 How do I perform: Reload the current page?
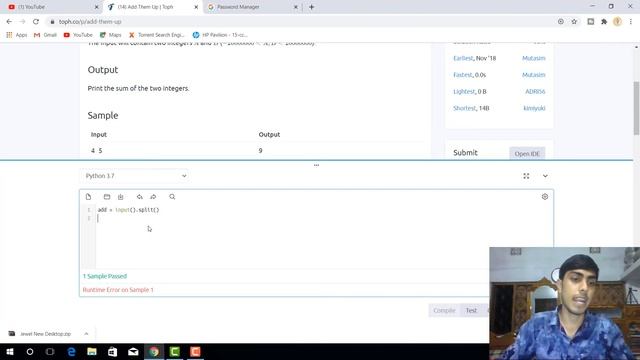click(36, 22)
